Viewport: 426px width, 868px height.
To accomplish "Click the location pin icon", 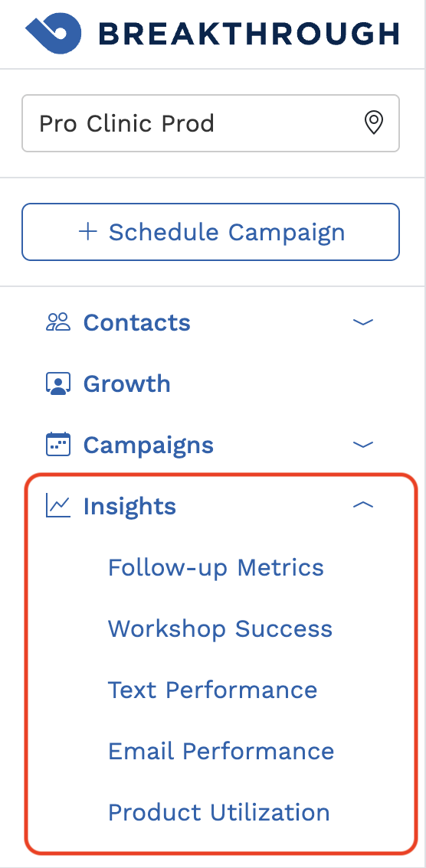I will 374,123.
